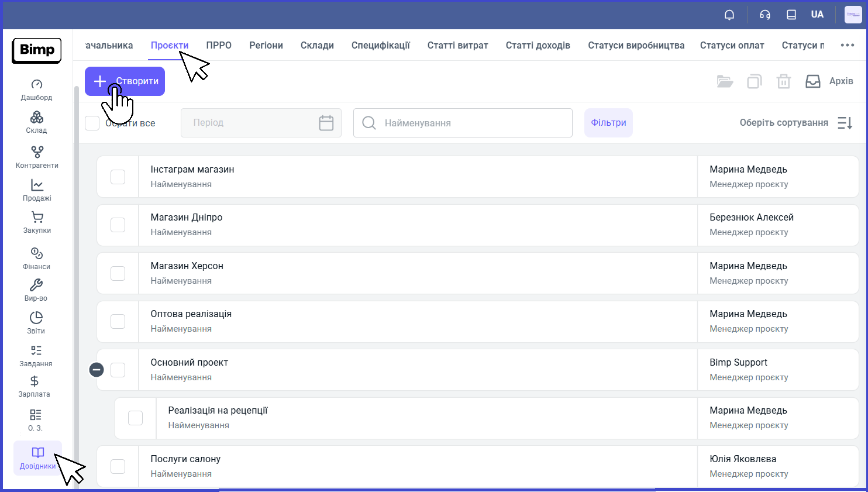Open Закупки section

pos(37,223)
